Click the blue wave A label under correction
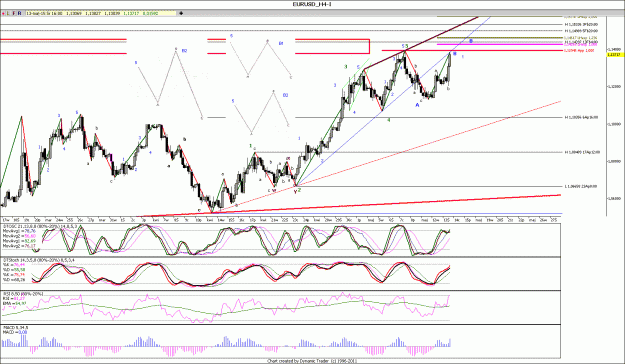The image size is (625, 364). coord(417,105)
